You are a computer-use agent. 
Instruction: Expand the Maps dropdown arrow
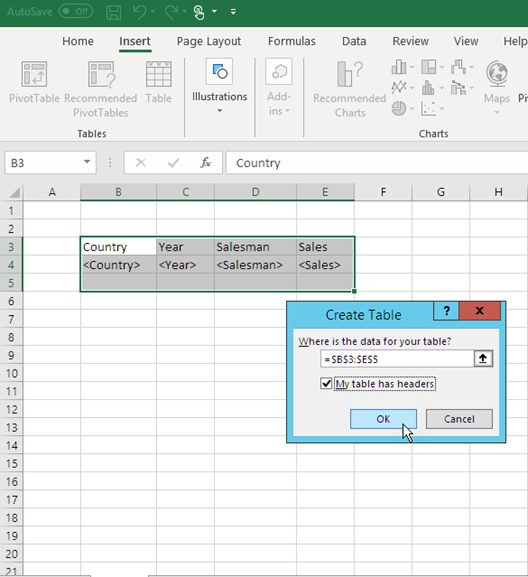pos(497,112)
